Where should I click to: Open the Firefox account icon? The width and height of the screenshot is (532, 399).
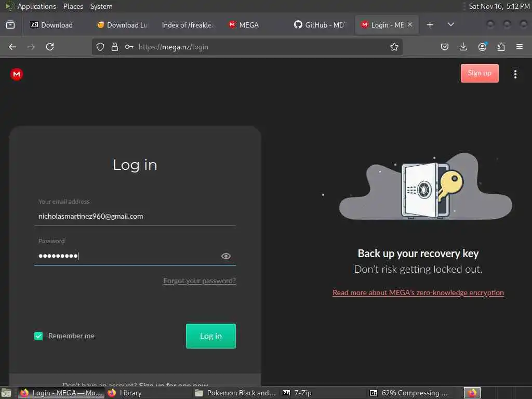pos(482,47)
